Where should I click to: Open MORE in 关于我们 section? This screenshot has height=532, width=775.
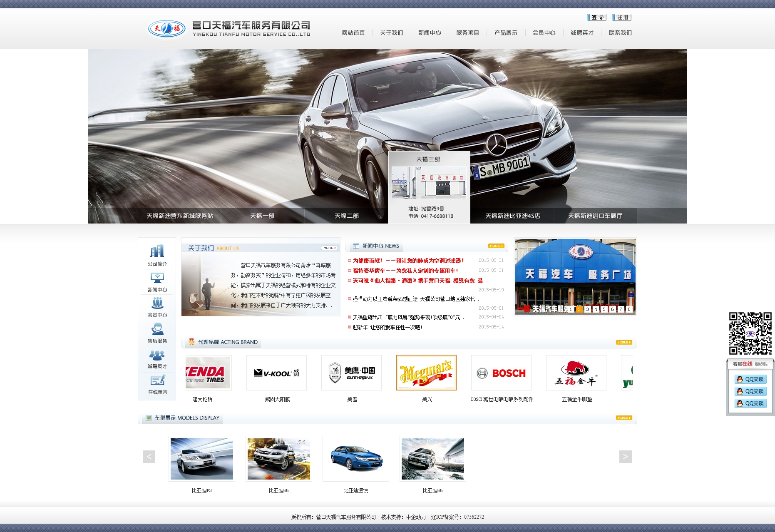coord(329,248)
